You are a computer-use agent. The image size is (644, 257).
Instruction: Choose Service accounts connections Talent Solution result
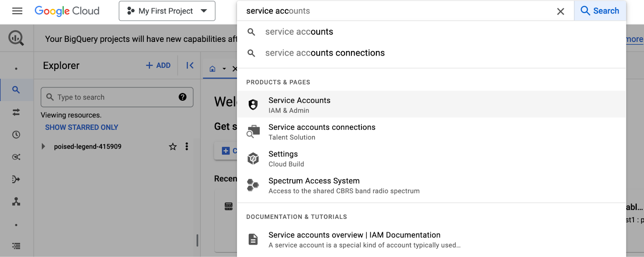pyautogui.click(x=322, y=132)
